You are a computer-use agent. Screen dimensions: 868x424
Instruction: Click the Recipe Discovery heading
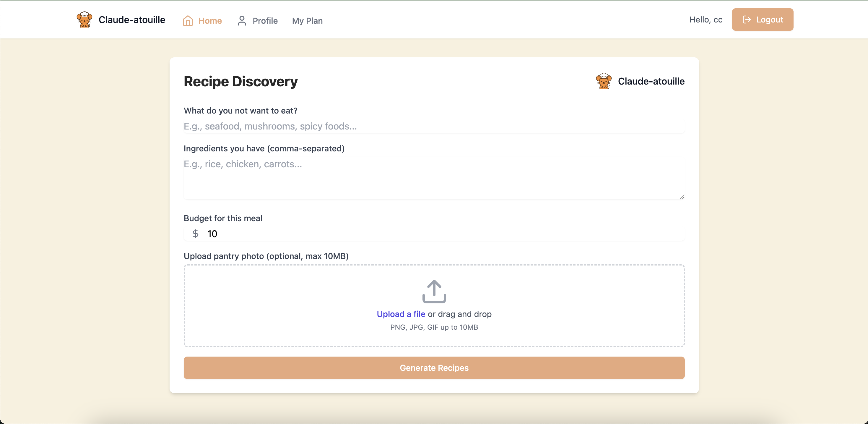240,81
